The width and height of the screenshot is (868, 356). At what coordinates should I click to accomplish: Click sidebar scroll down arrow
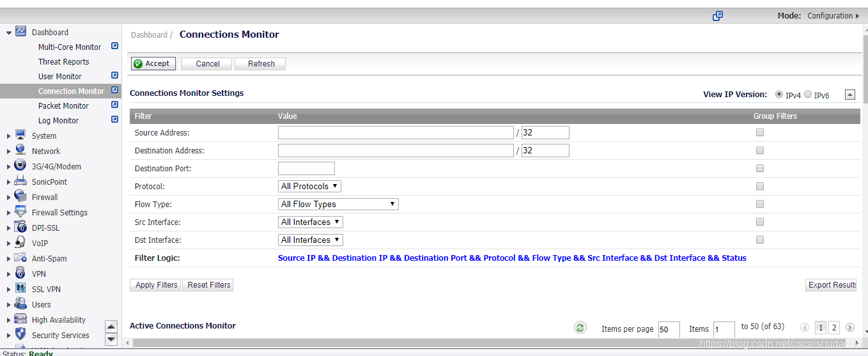(x=111, y=339)
